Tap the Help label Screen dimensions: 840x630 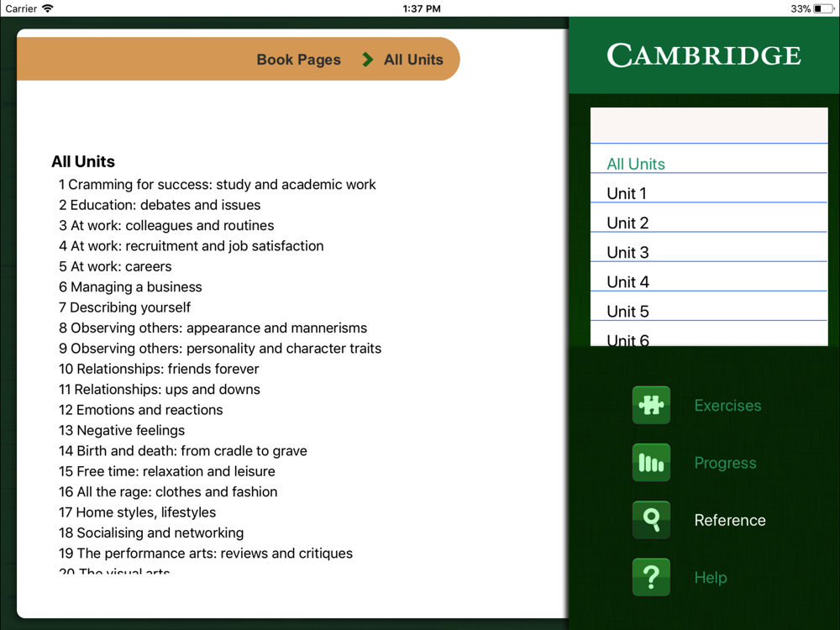click(x=711, y=578)
